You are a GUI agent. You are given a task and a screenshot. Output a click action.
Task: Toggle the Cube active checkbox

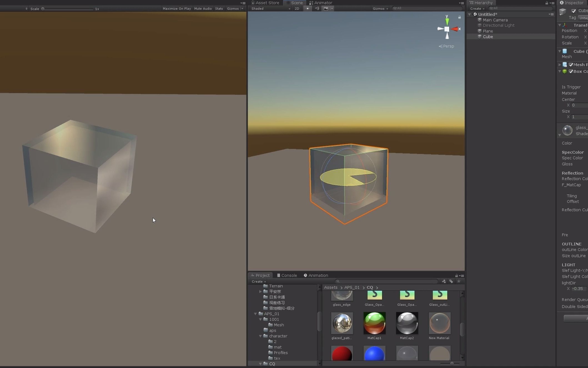click(x=574, y=11)
